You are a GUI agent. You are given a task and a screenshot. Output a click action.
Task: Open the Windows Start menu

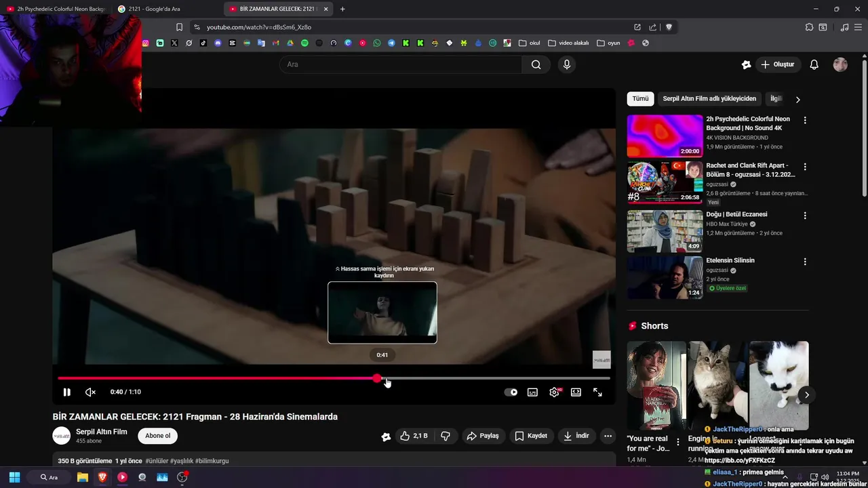(14, 477)
